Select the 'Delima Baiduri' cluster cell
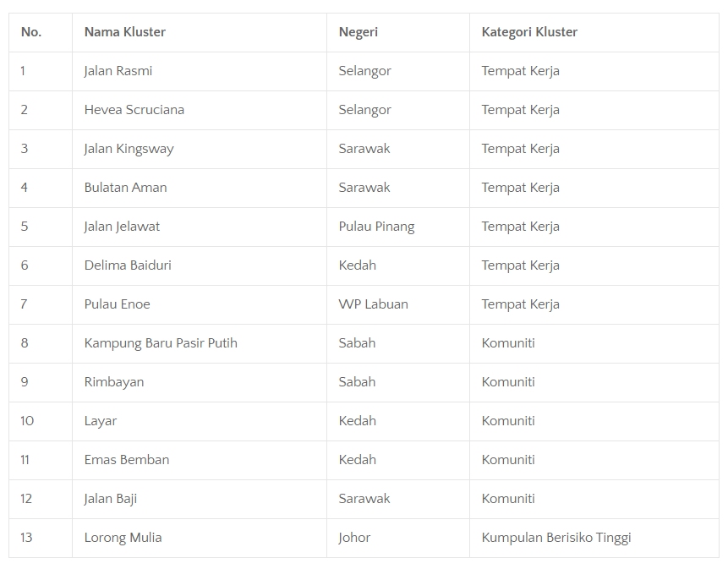The width and height of the screenshot is (728, 569). click(x=128, y=265)
